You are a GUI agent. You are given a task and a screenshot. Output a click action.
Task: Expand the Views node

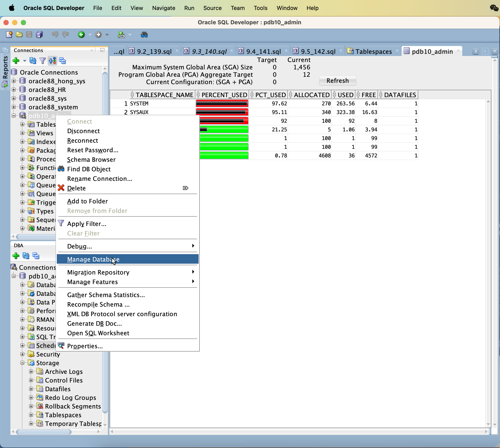click(22, 133)
